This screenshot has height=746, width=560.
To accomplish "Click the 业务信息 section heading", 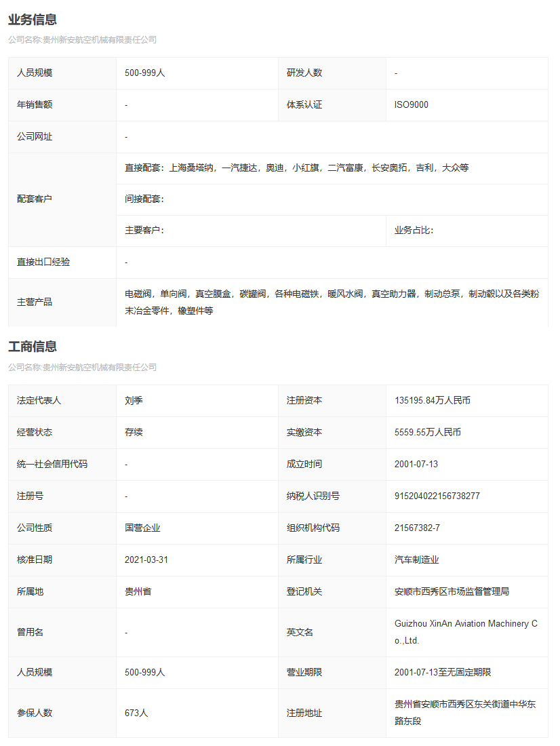I will coord(33,20).
